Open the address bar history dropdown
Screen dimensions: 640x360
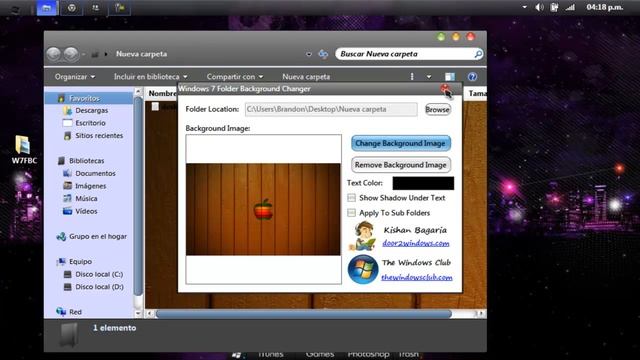(x=309, y=54)
